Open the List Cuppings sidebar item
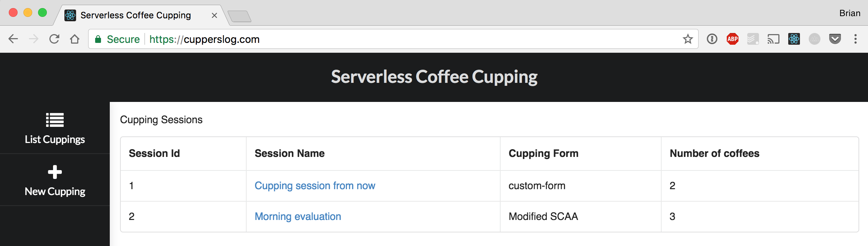This screenshot has width=868, height=246. point(55,128)
